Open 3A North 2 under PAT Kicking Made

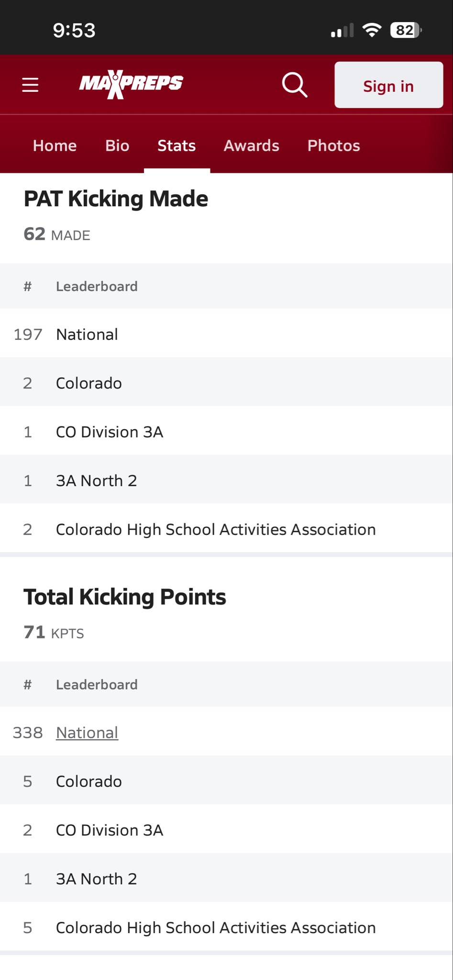pyautogui.click(x=97, y=481)
